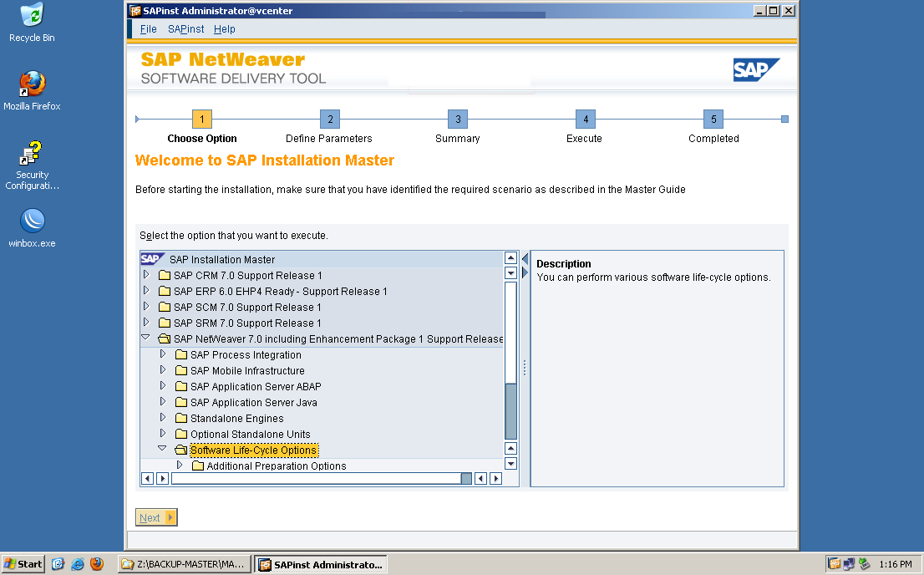Expand the SAP SCM 7.0 Support Release 1 node
This screenshot has width=924, height=575.
point(146,307)
